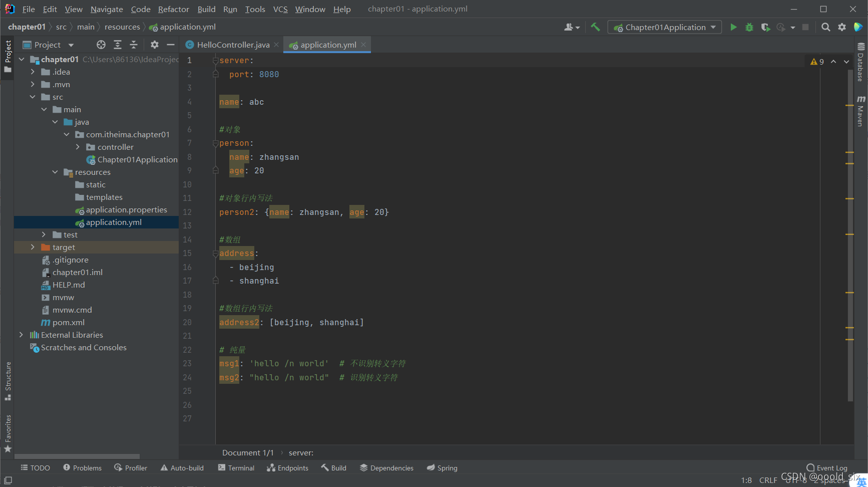
Task: Open the Profiler tool window
Action: tap(131, 468)
